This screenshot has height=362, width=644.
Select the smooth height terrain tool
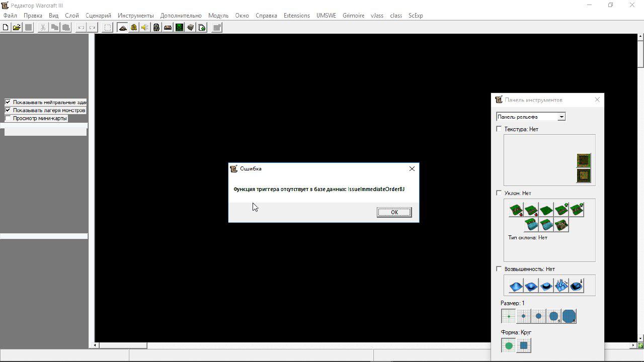[x=577, y=286]
